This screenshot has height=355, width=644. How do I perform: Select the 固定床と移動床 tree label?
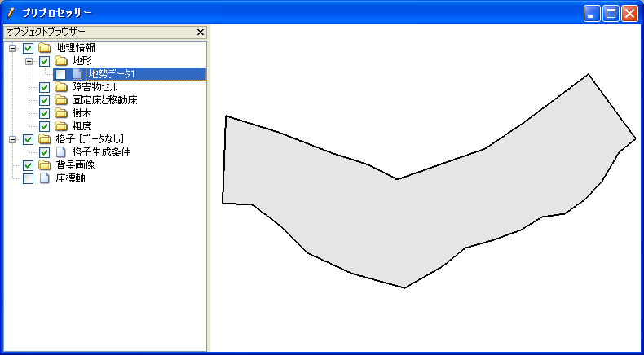click(104, 100)
